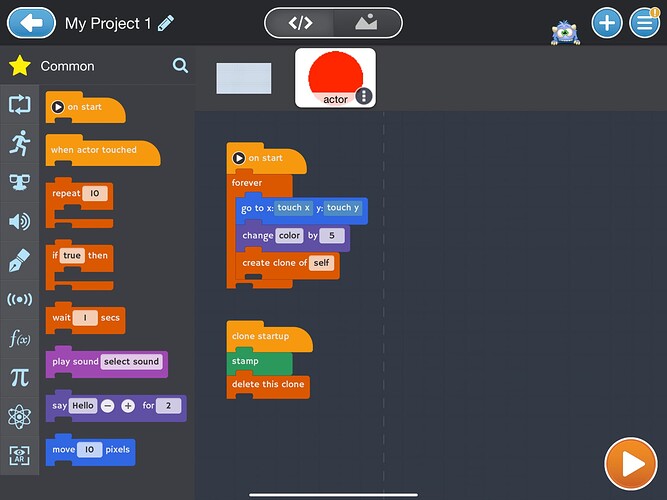
Task: Open the clone target 'self' dropdown
Action: [321, 263]
